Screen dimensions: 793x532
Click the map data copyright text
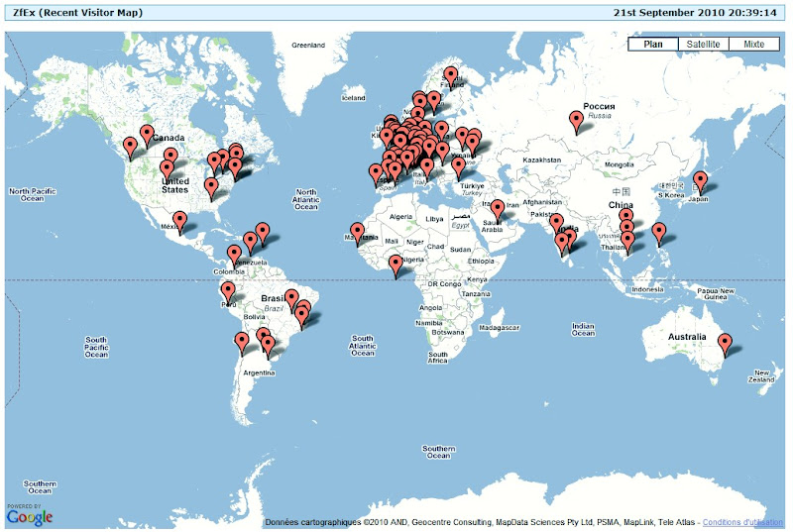(x=482, y=522)
